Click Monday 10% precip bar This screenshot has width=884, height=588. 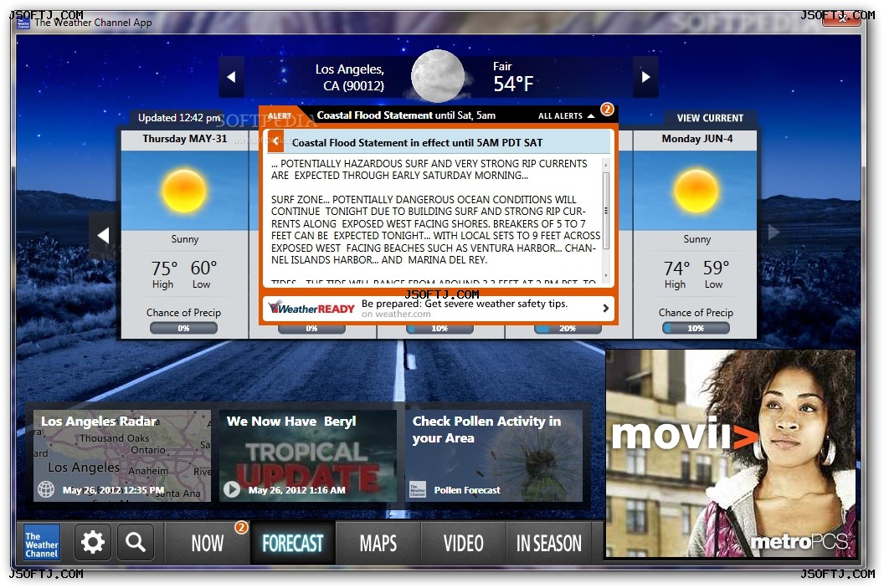(696, 328)
